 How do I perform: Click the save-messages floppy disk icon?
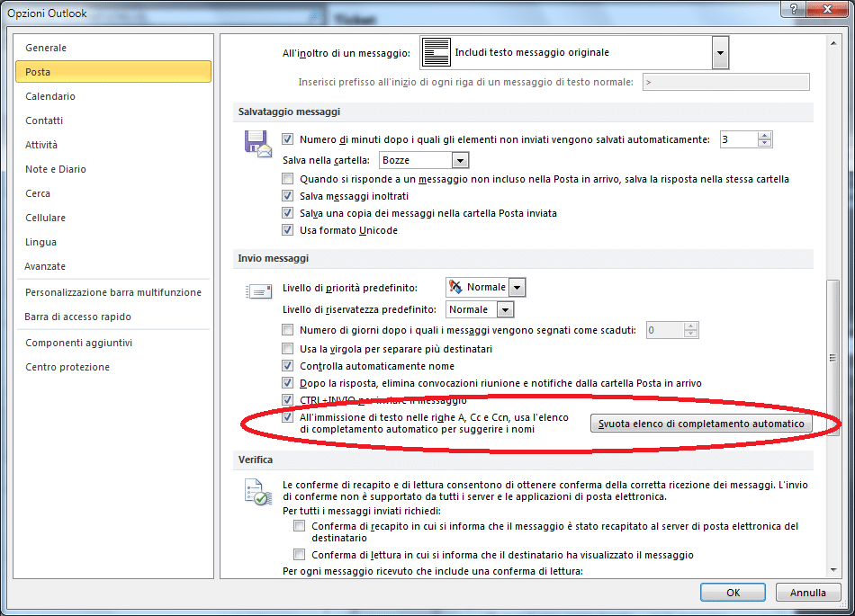click(x=258, y=144)
